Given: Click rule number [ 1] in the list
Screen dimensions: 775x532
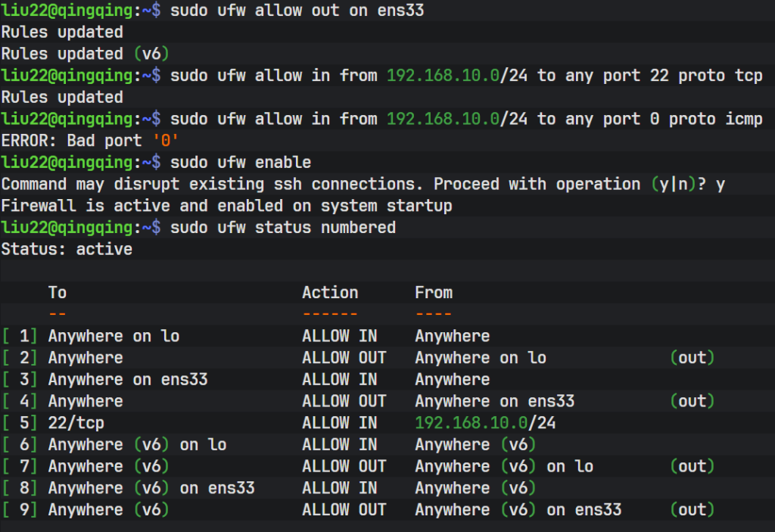Looking at the screenshot, I should click(x=20, y=336).
